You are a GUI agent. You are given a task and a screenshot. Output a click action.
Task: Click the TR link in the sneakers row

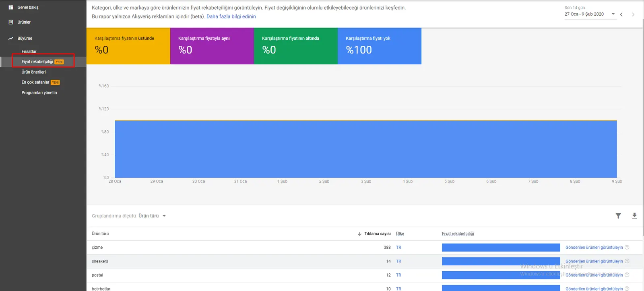[x=398, y=261]
